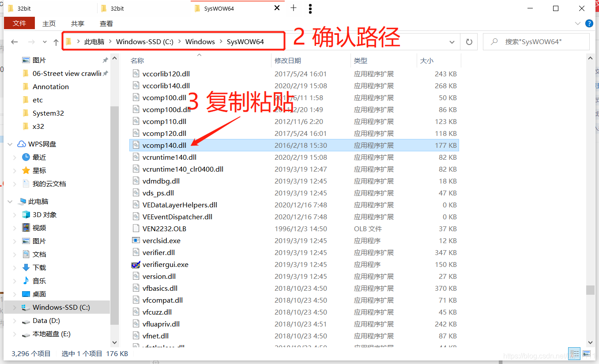Image resolution: width=599 pixels, height=364 pixels.
Task: Collapse the WPS网盘 tree node
Action: (x=10, y=144)
